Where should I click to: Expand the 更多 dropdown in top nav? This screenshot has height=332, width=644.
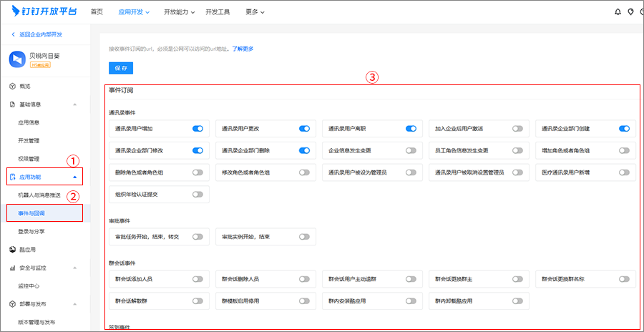click(x=254, y=12)
